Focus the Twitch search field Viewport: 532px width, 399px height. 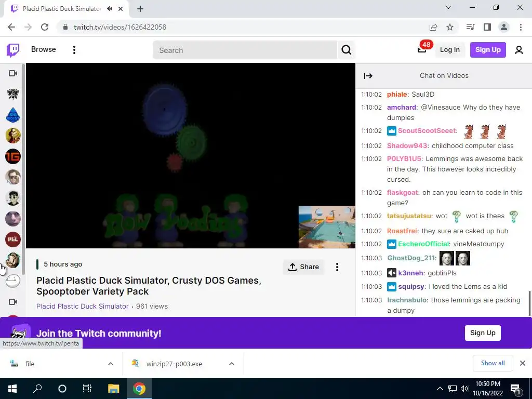click(245, 50)
